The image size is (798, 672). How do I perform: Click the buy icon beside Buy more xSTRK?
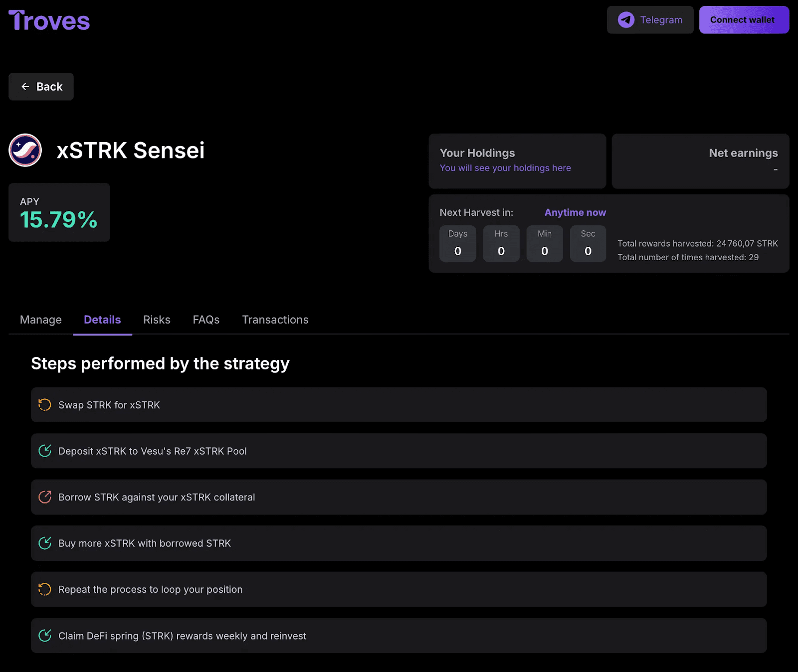[44, 543]
